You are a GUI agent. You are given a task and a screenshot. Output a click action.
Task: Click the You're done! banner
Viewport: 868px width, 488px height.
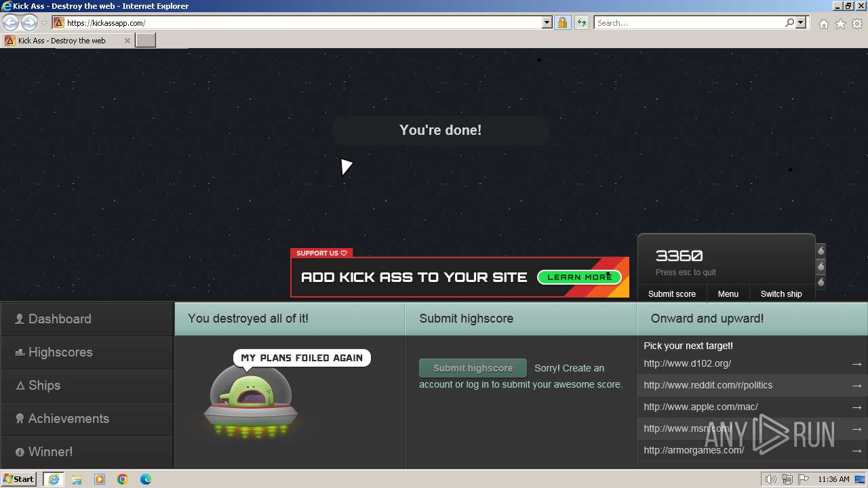441,130
